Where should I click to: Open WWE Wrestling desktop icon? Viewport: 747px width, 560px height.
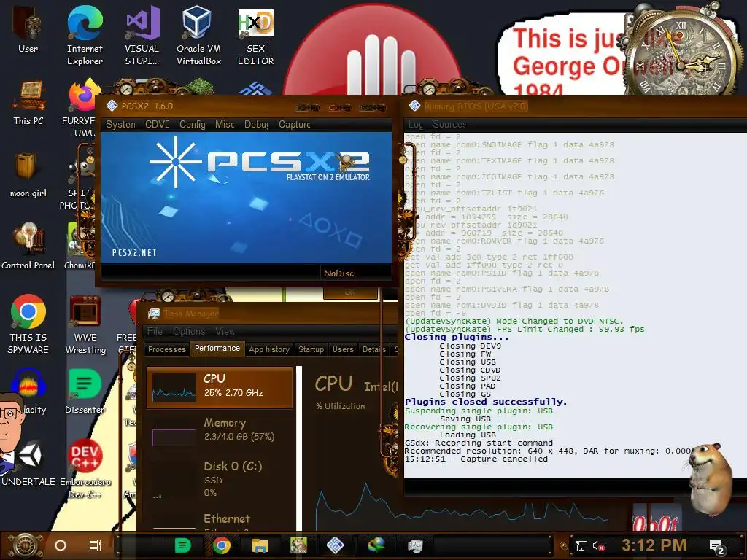coord(85,324)
